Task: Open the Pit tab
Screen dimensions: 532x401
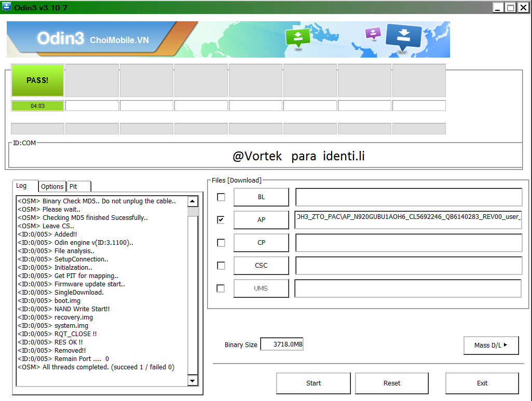Action: (x=79, y=186)
